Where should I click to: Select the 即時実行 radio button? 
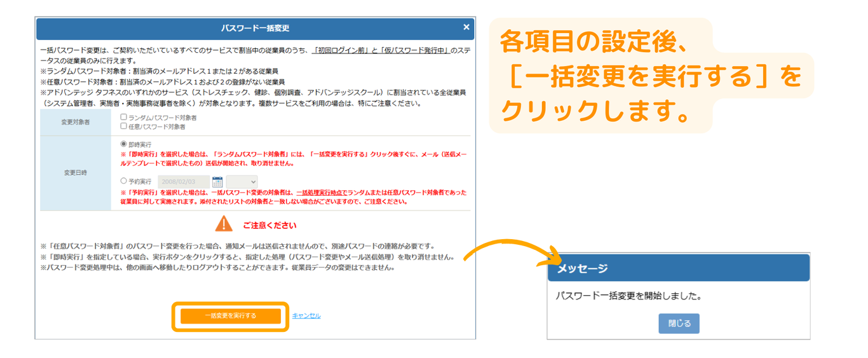124,144
